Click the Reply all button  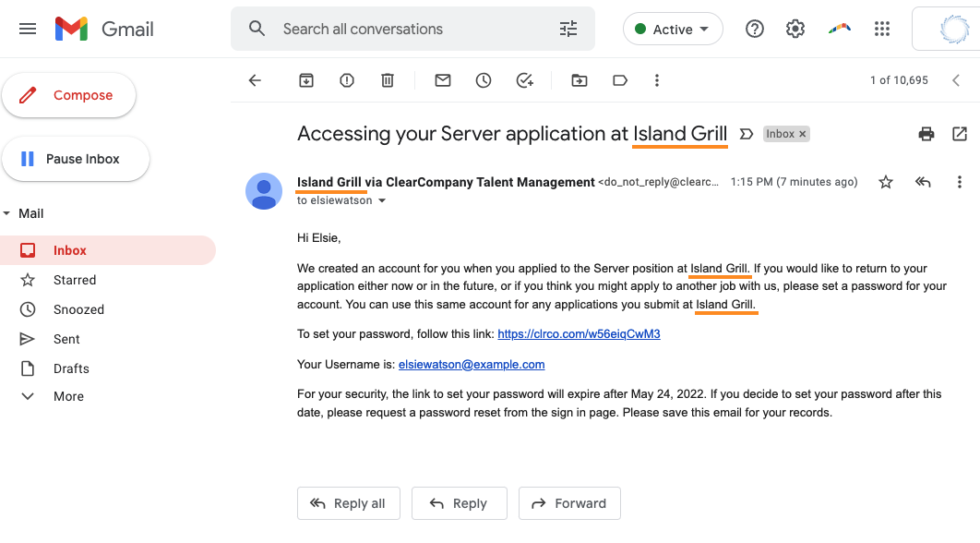point(348,503)
